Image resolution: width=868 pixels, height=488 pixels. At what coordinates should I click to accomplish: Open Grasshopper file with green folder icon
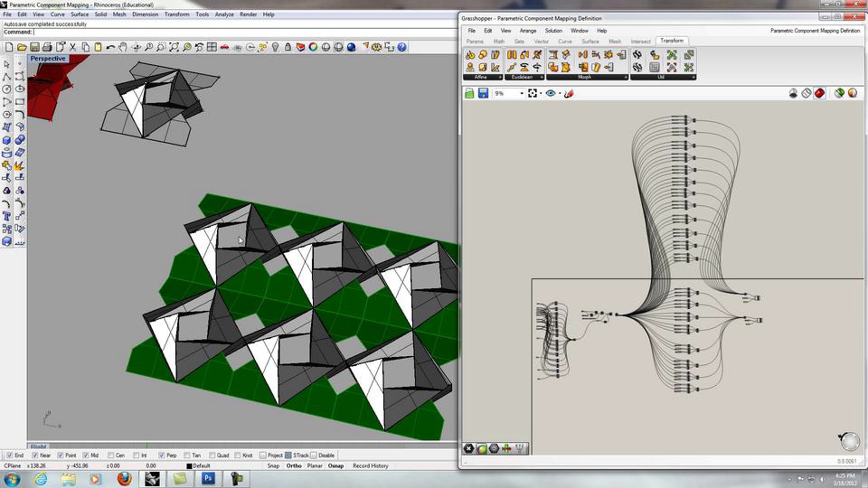tap(469, 94)
